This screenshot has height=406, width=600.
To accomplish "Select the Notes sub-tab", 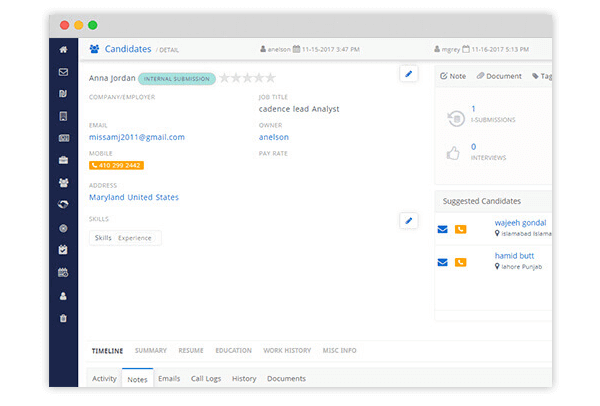I will tap(137, 379).
